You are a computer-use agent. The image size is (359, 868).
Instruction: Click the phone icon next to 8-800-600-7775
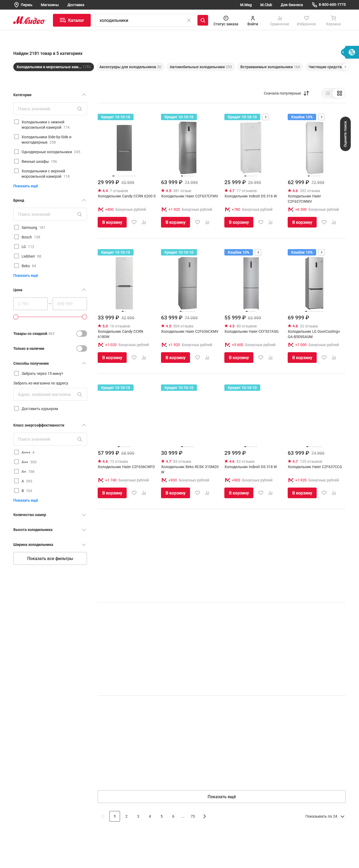point(314,5)
